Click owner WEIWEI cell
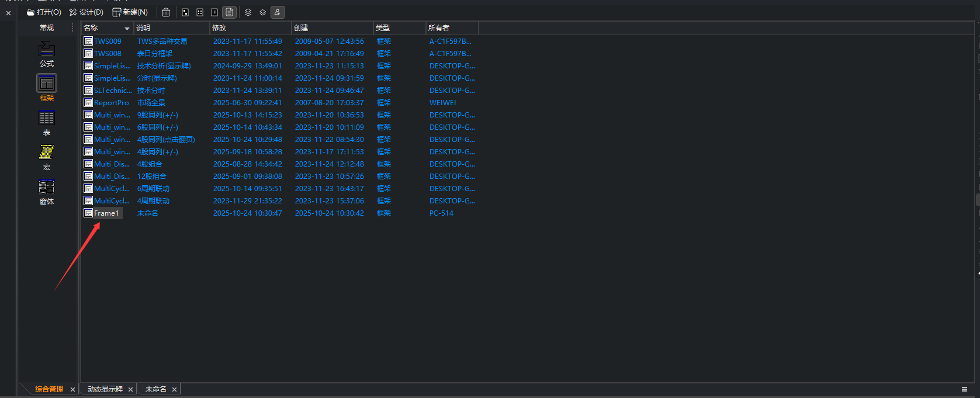 pos(442,103)
